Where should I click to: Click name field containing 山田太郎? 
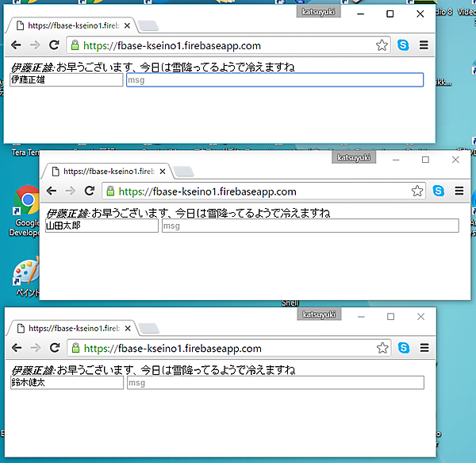pyautogui.click(x=102, y=226)
